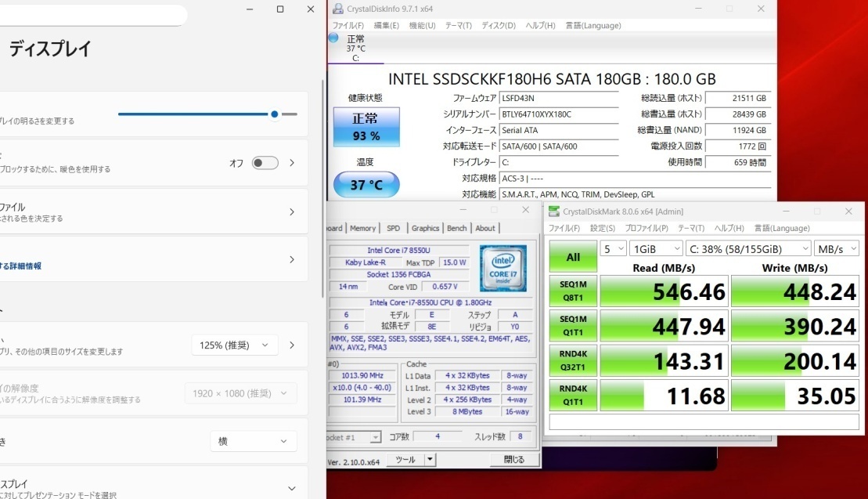The image size is (868, 499).
Task: Open テーマ(T) menu in CrystalDiskInfo
Action: pyautogui.click(x=459, y=26)
